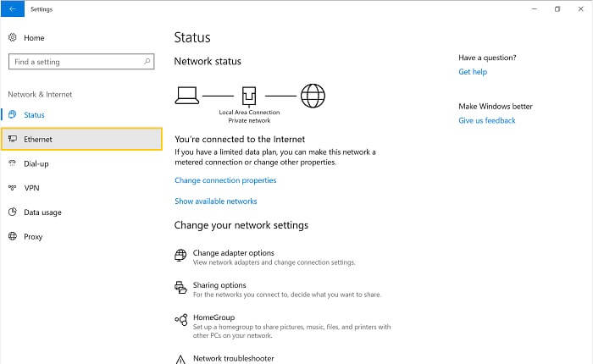Open the VPN settings page
Viewport: 593px width, 364px height.
[31, 188]
